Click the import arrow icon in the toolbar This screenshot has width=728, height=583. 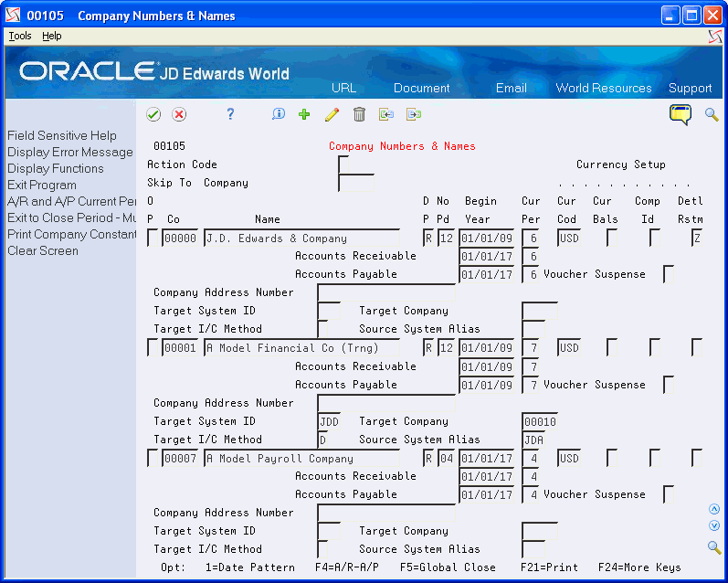386,114
